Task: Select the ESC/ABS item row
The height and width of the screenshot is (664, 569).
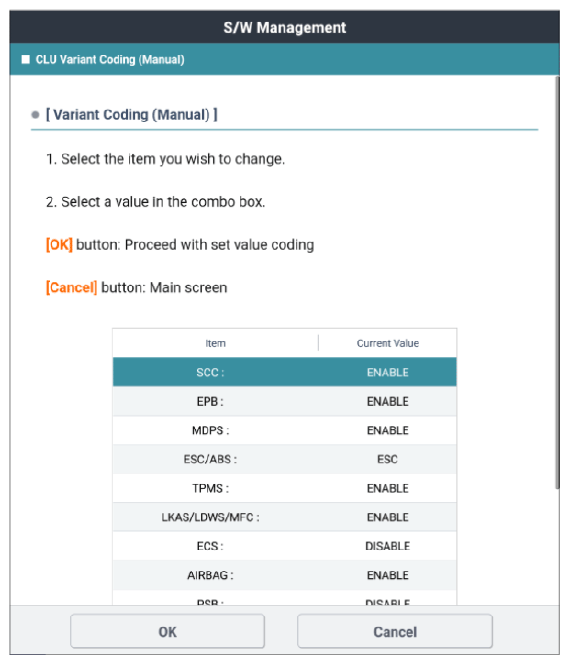Action: (284, 459)
